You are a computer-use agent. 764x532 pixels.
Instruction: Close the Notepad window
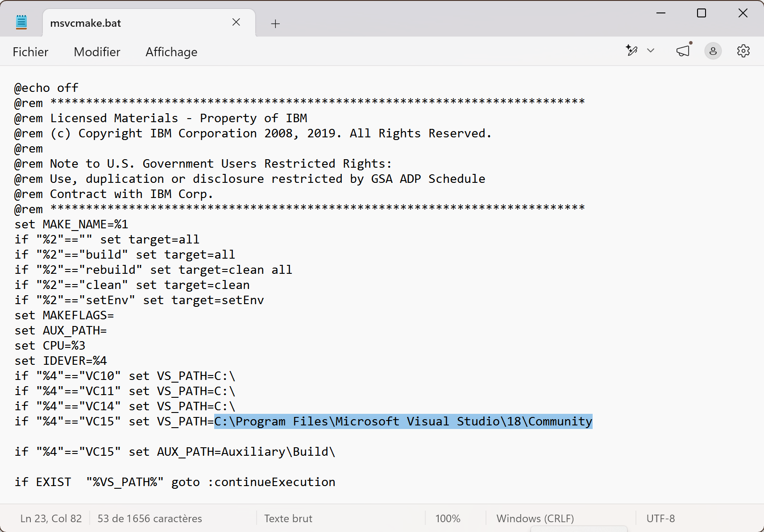click(x=743, y=13)
